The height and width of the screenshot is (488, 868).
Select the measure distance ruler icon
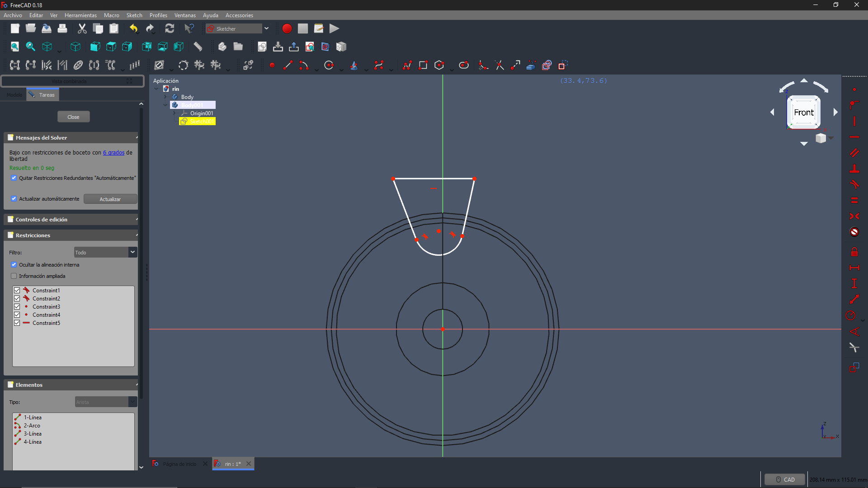click(x=198, y=47)
